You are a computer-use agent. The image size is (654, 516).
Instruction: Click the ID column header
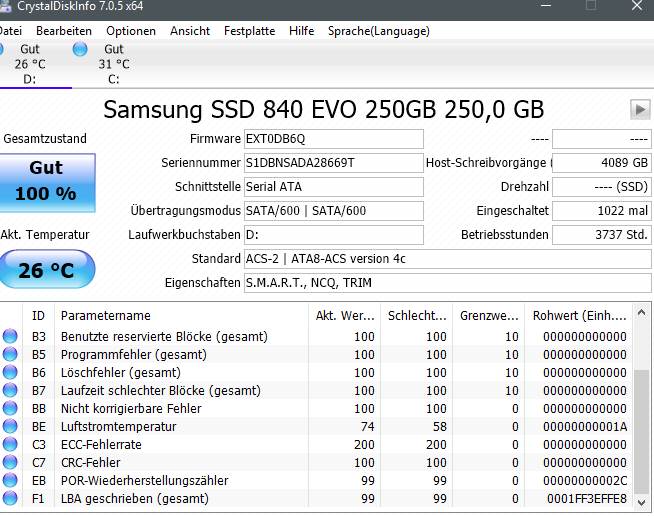[38, 316]
